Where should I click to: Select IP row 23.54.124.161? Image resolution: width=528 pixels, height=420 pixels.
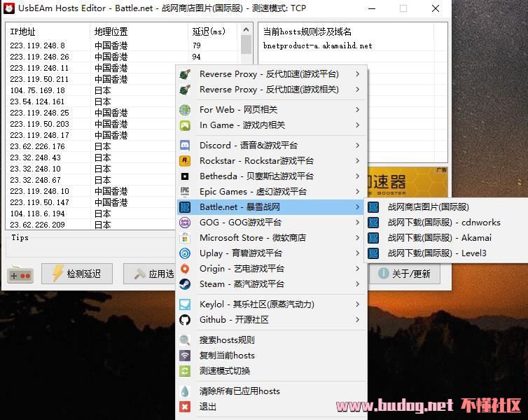point(91,101)
